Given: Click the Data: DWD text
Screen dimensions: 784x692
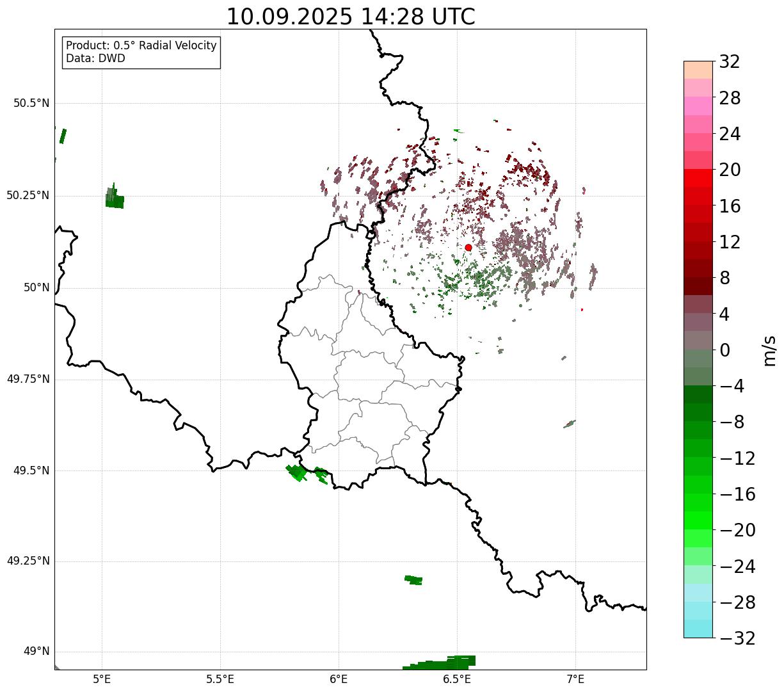Looking at the screenshot, I should click(x=95, y=58).
